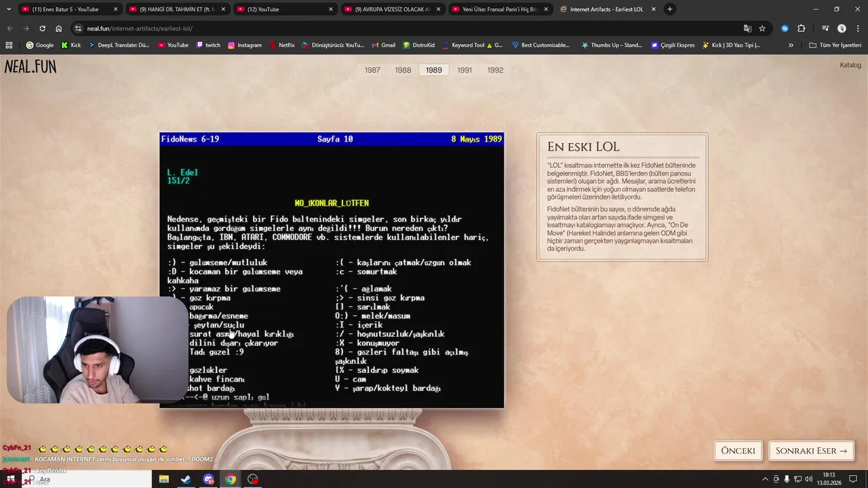Screen dimensions: 868x488
Task: Open the Chrome three-dot menu
Action: (x=858, y=28)
